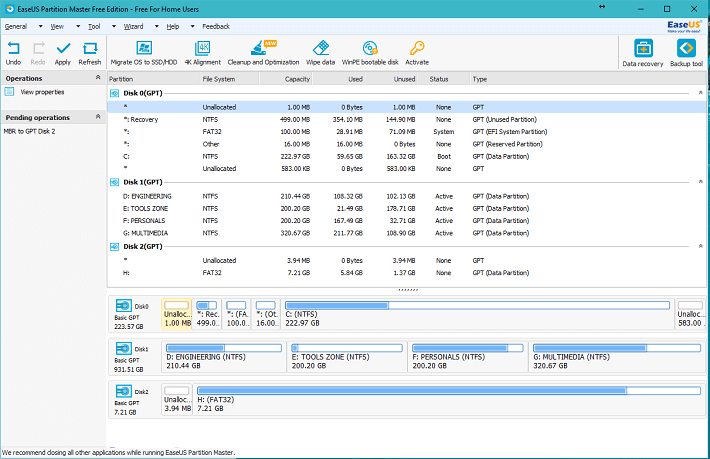This screenshot has height=459, width=710.
Task: Collapse the Disk 2(GPT) group
Action: [700, 246]
